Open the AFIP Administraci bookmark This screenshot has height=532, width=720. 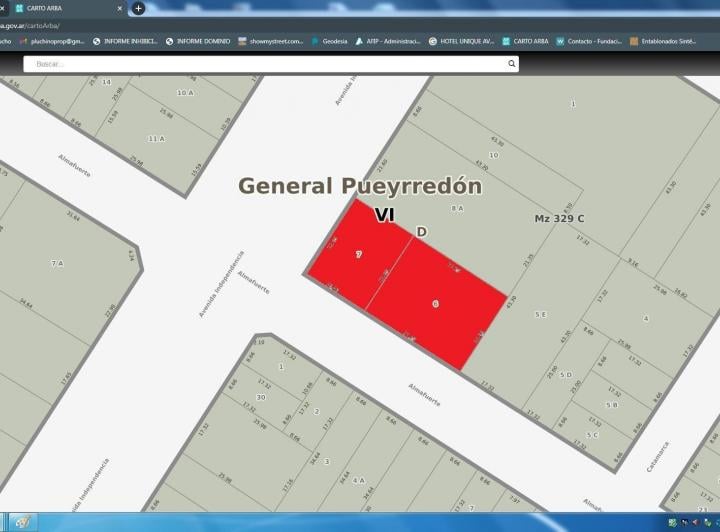tap(388, 41)
